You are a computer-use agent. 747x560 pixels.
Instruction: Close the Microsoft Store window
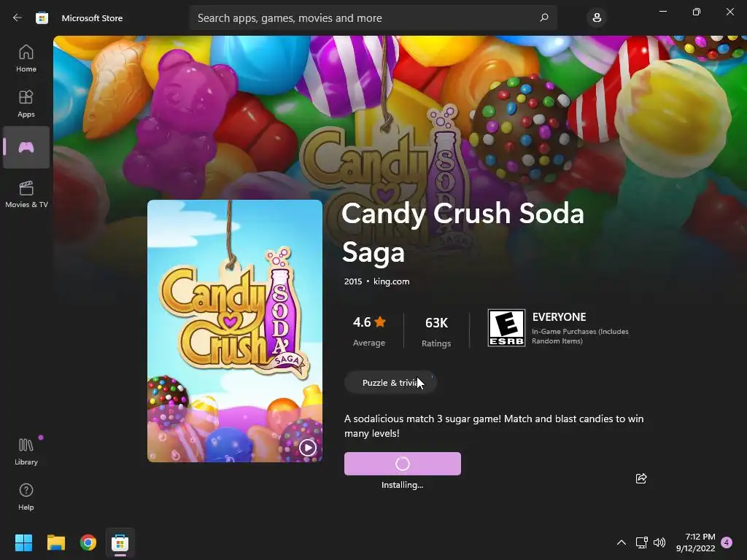click(729, 12)
